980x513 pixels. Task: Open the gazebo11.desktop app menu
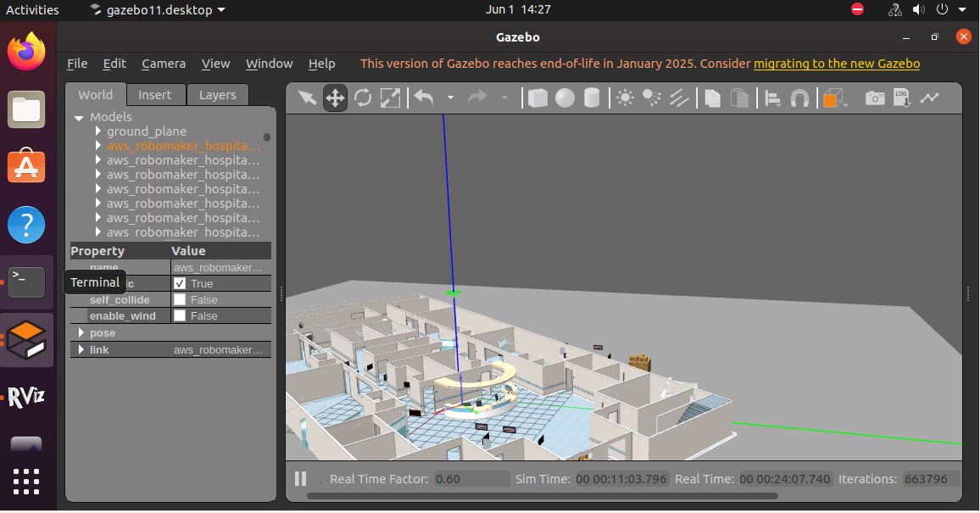pyautogui.click(x=158, y=10)
